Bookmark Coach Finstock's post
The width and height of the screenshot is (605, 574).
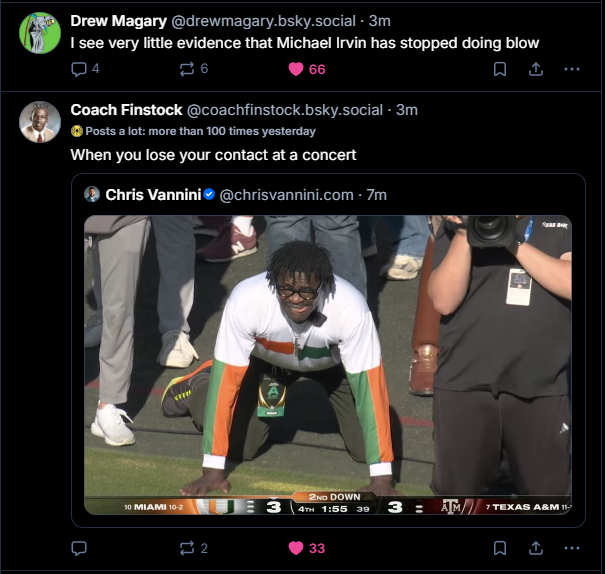click(500, 548)
